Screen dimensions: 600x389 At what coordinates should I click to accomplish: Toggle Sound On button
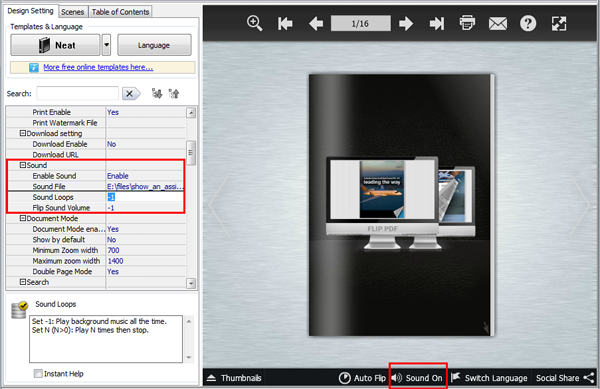coord(417,378)
